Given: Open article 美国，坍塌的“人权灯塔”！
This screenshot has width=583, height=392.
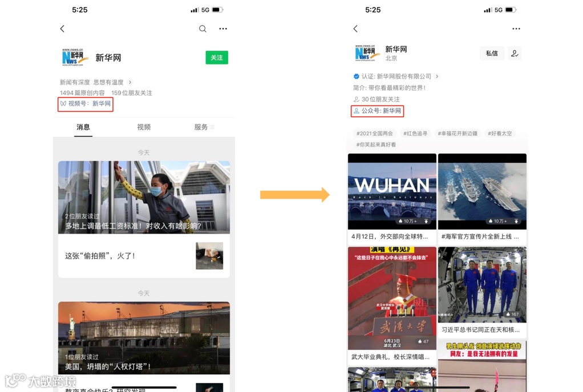Looking at the screenshot, I should [x=144, y=338].
